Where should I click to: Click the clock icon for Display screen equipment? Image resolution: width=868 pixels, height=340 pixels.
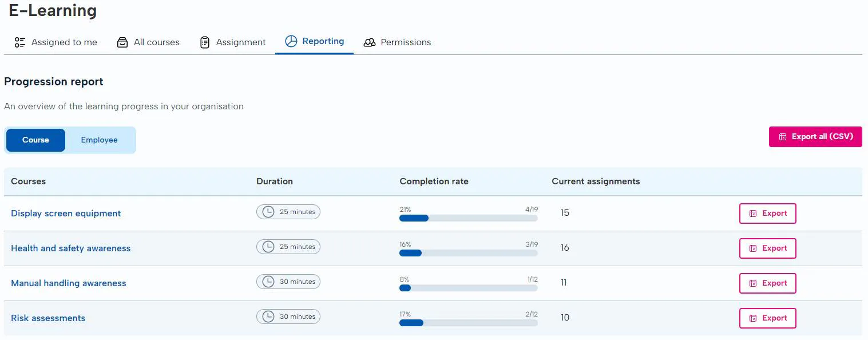pos(268,212)
